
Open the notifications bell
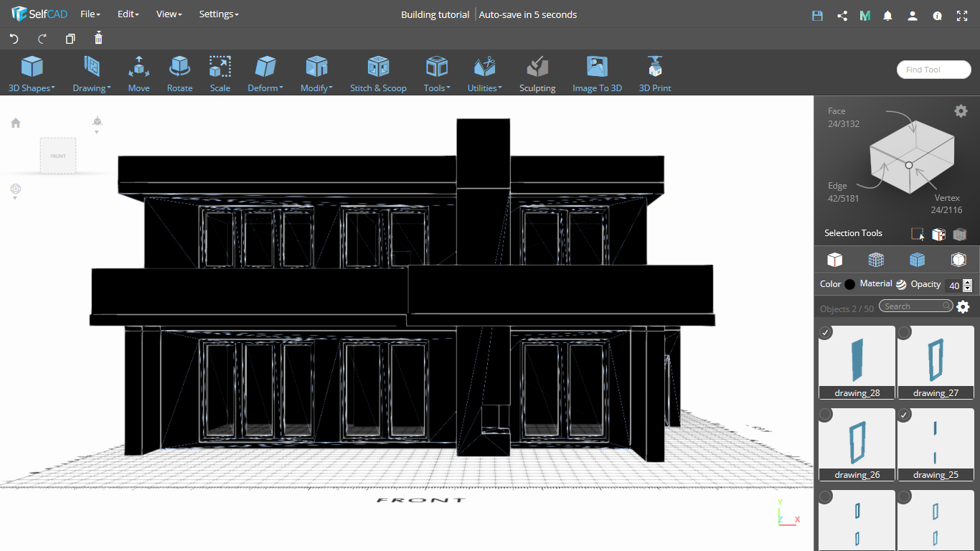[888, 15]
